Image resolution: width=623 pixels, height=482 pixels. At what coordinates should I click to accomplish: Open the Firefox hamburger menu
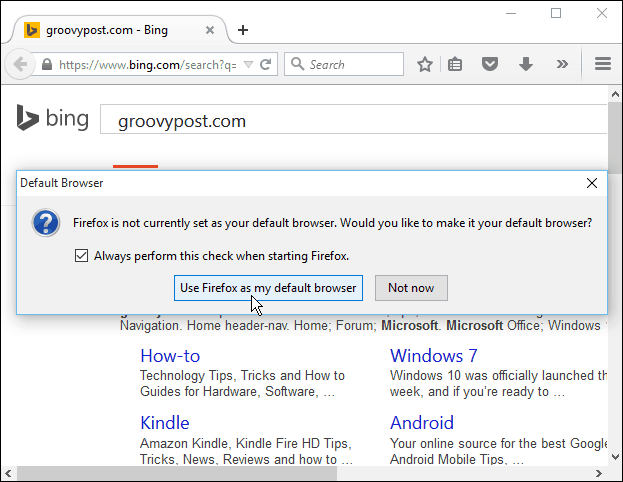(603, 64)
